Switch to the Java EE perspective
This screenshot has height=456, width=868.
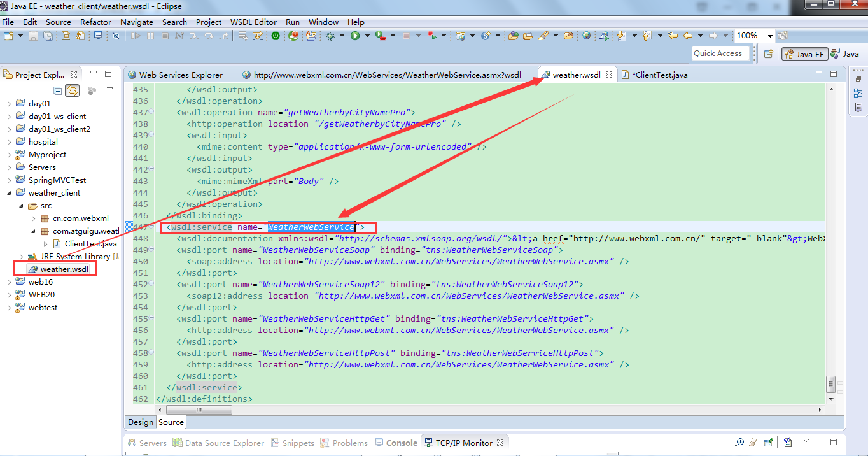coord(804,54)
